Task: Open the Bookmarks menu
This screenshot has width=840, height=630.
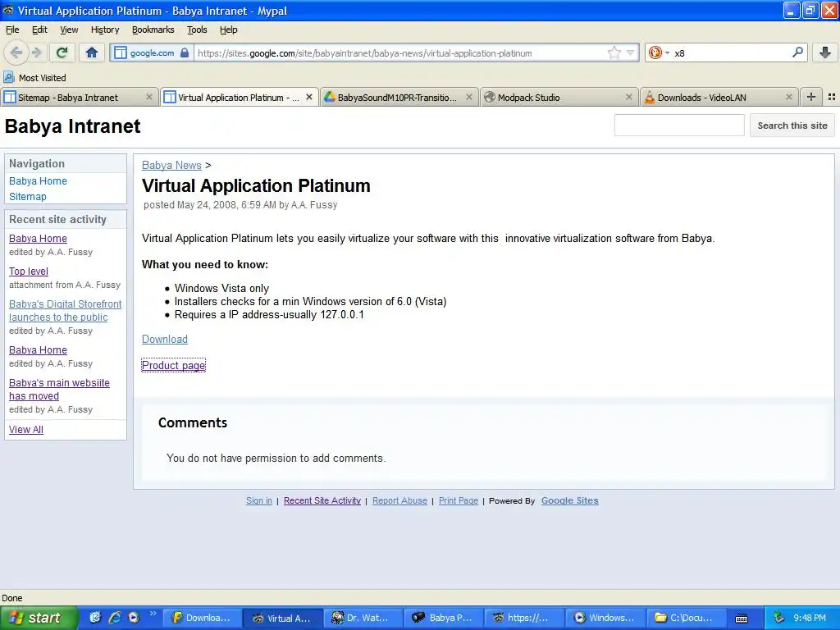Action: click(153, 30)
